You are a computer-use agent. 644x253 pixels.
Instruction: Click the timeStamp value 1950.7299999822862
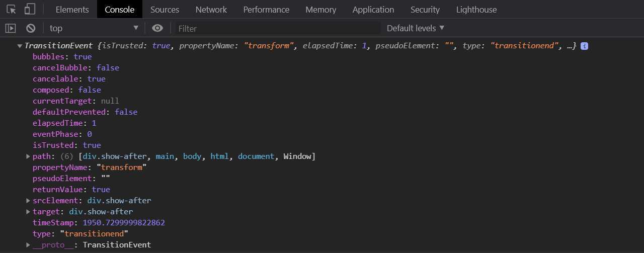(x=124, y=223)
